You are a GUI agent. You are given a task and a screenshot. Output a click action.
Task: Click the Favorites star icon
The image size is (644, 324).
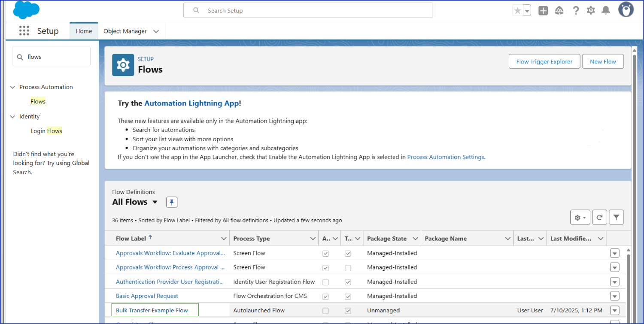pos(517,11)
